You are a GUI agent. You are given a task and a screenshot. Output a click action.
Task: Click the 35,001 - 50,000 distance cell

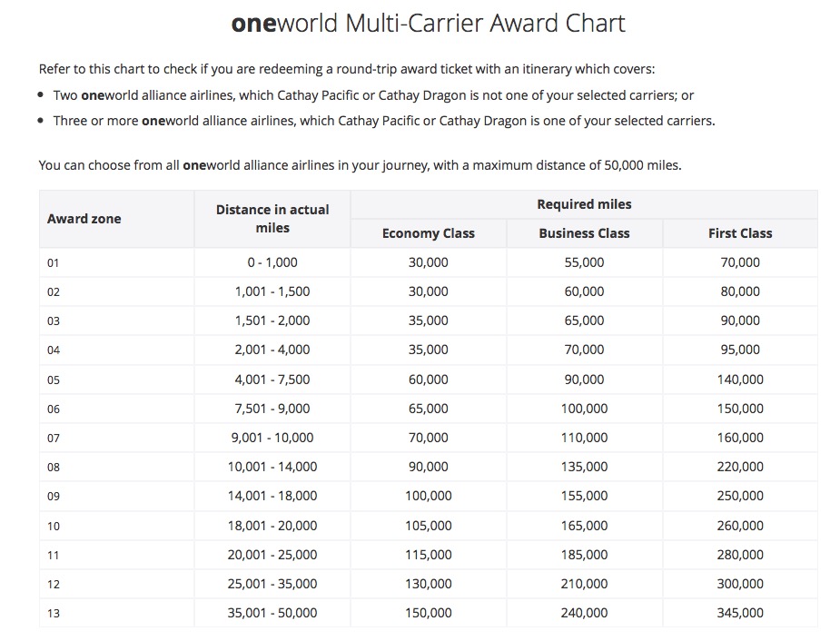[x=272, y=613]
